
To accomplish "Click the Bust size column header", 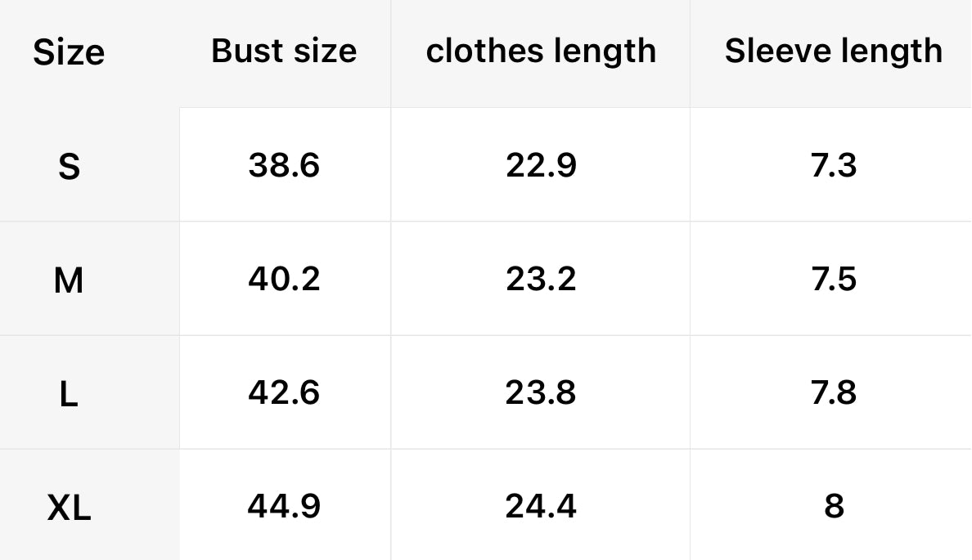I will (284, 51).
